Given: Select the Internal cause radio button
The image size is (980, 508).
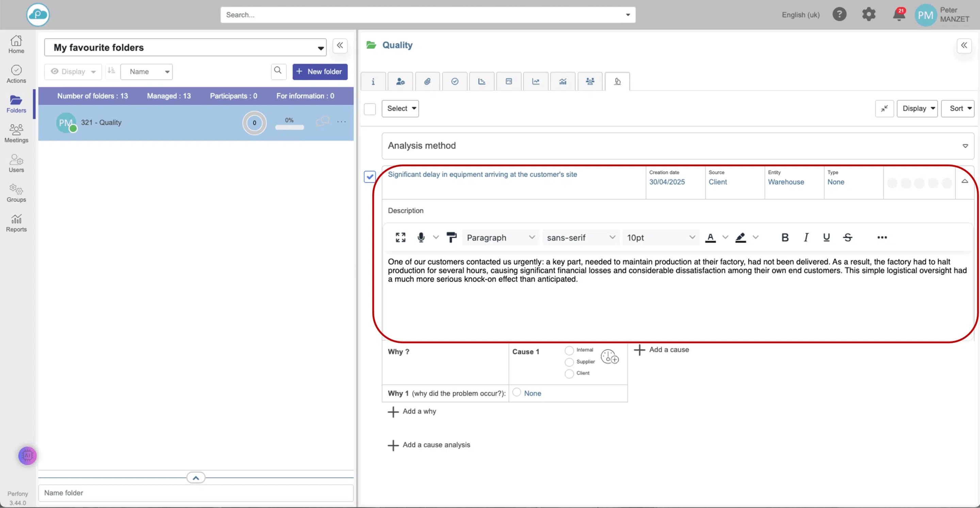Looking at the screenshot, I should [569, 350].
